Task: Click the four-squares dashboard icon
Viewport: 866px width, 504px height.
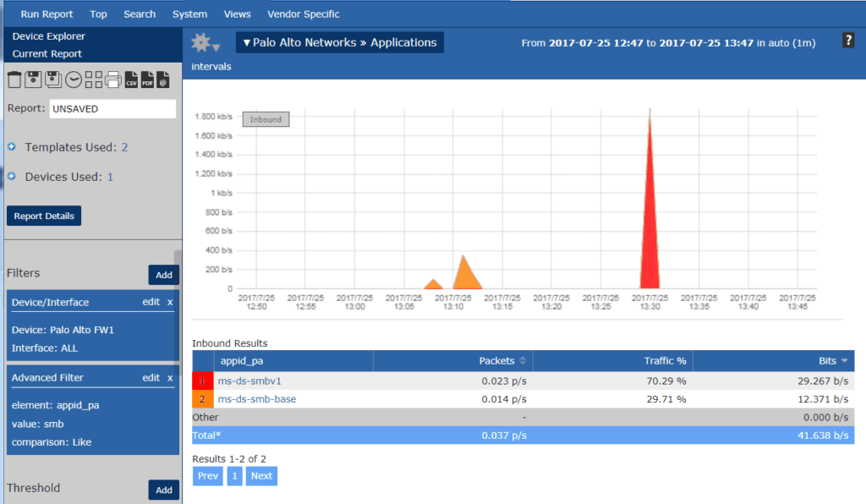Action: pos(94,79)
